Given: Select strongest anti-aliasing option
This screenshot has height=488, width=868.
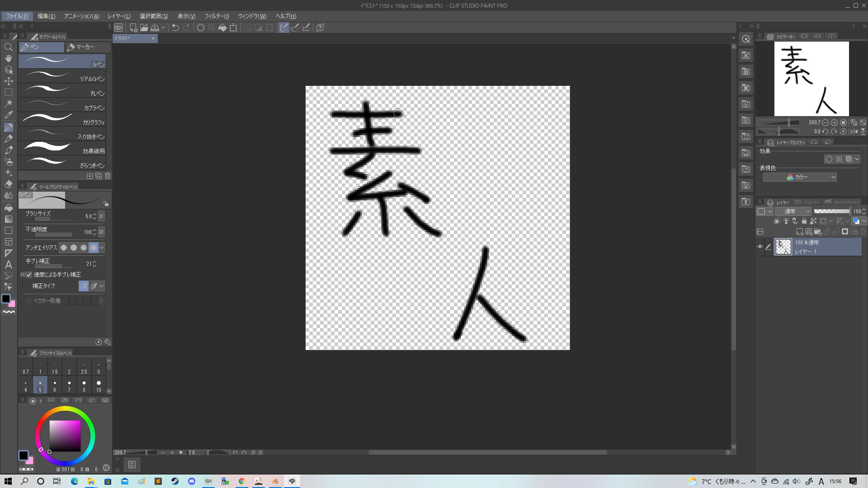Looking at the screenshot, I should pos(94,248).
